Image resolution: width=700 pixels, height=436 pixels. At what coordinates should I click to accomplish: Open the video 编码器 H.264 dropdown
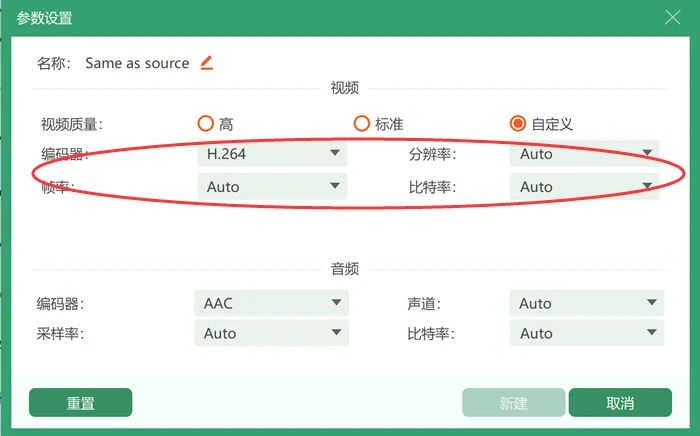tap(272, 154)
